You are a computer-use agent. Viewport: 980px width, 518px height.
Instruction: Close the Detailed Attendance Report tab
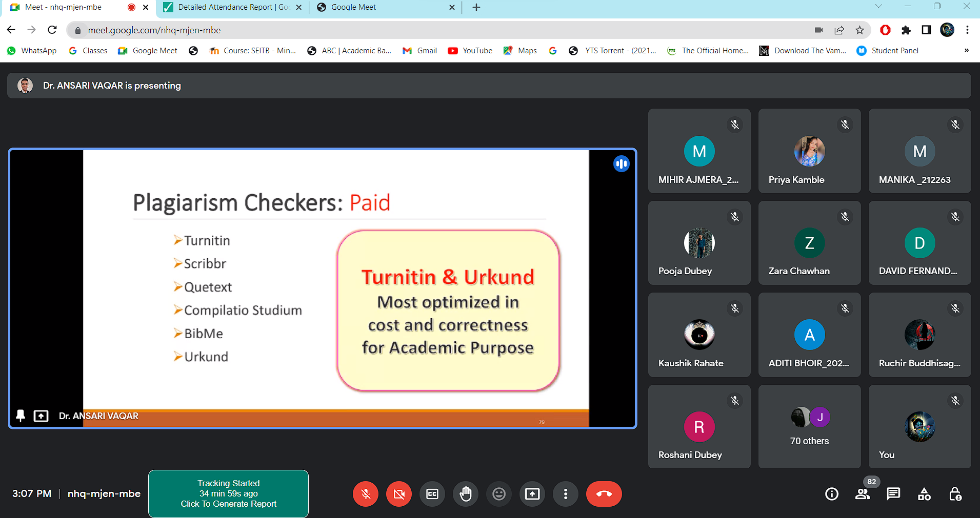[x=299, y=7]
